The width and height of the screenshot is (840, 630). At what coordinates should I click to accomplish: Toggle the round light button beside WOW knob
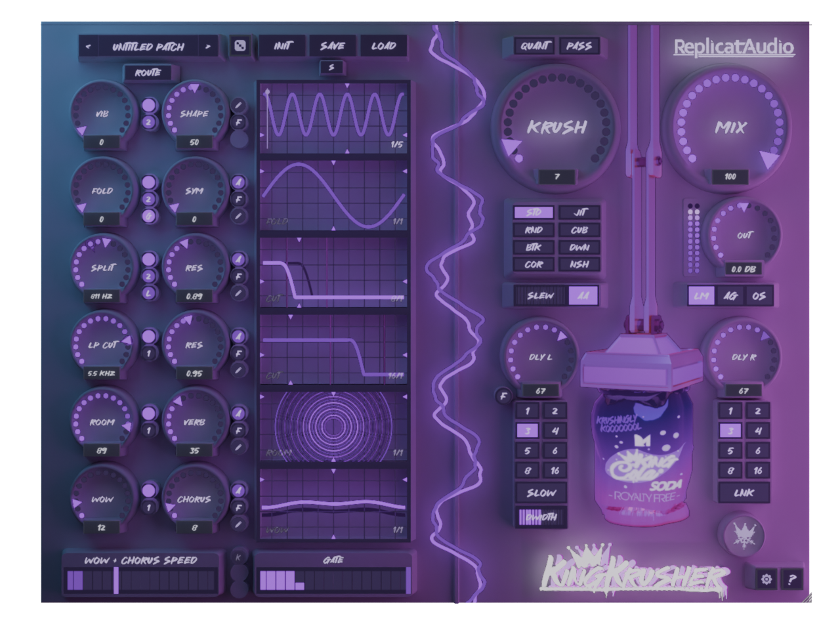tap(149, 490)
